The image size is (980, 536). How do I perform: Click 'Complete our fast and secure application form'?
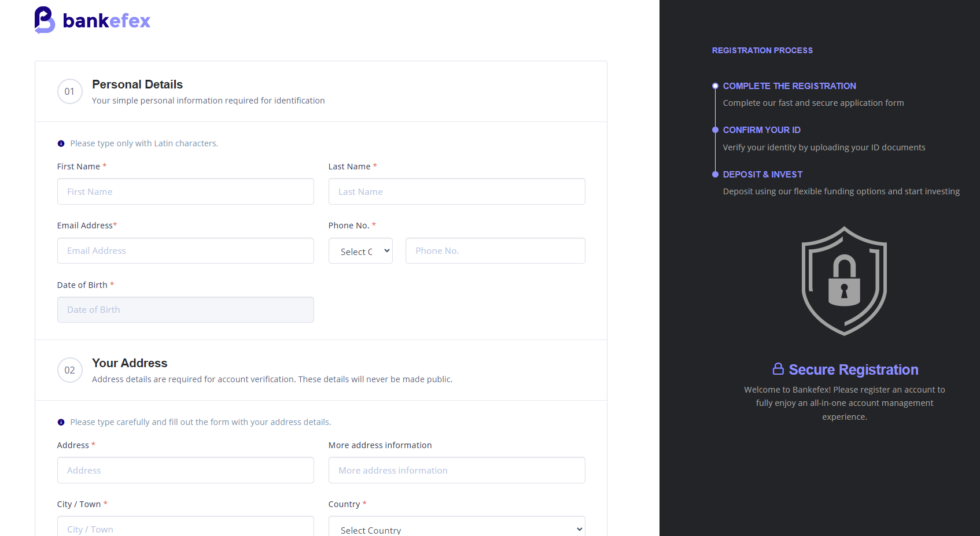click(x=813, y=103)
